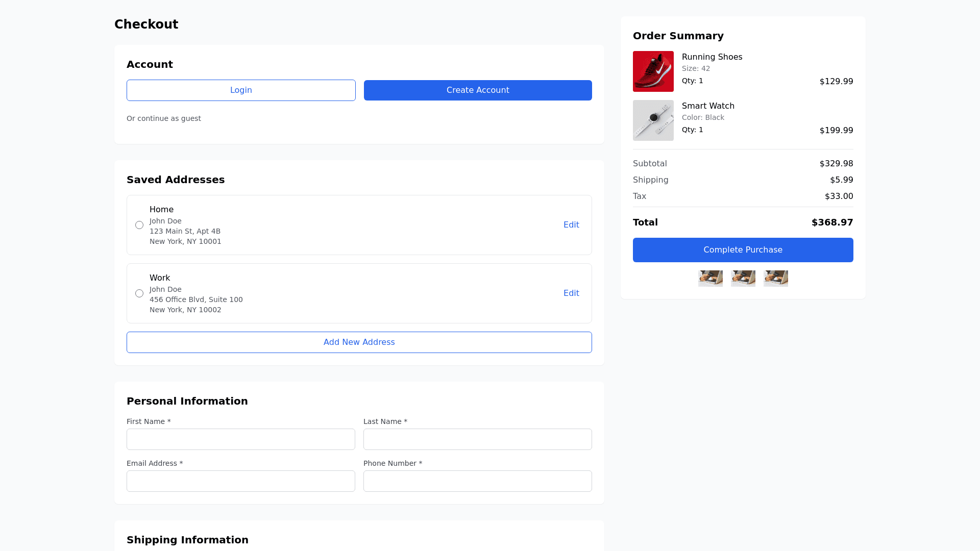980x551 pixels.
Task: Focus the First Name field
Action: [x=240, y=439]
